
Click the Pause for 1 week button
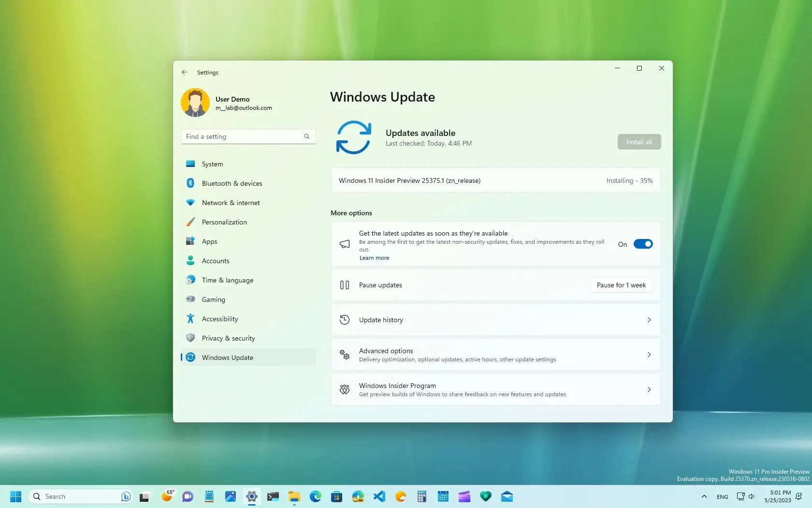621,285
